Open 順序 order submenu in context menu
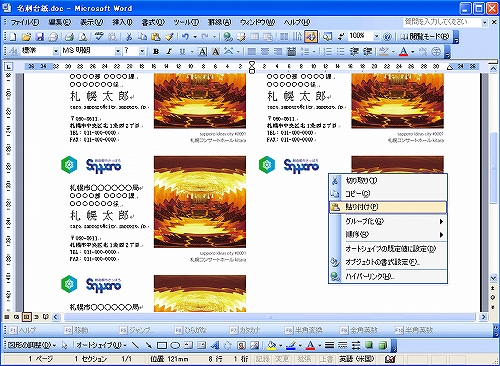 [388, 234]
